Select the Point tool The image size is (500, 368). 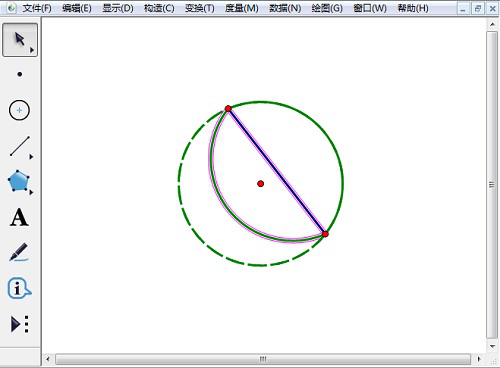[x=20, y=74]
